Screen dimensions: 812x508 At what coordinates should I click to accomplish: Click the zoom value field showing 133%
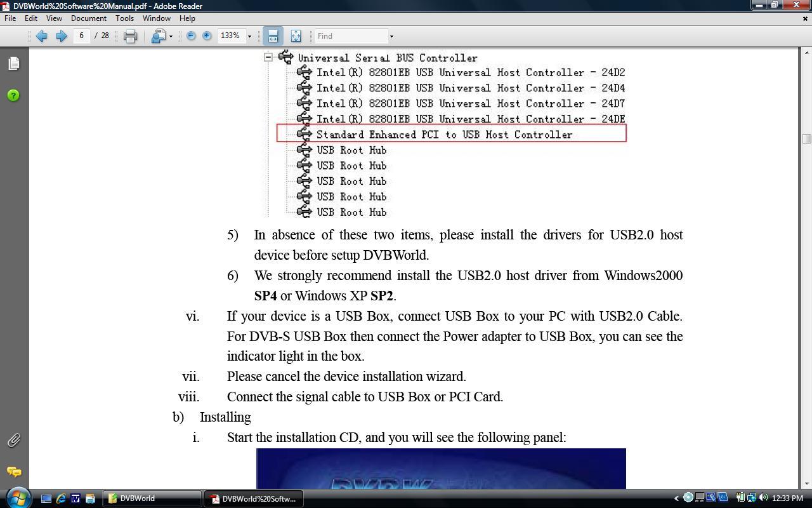(x=231, y=36)
